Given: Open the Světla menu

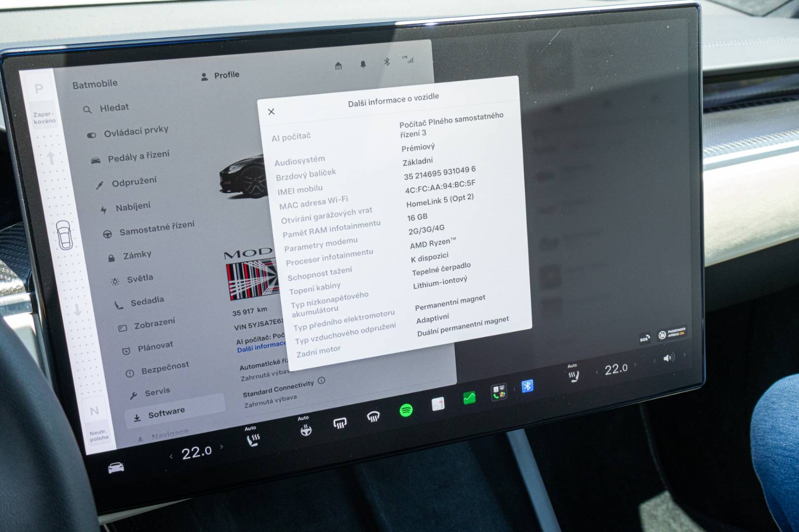Looking at the screenshot, I should tap(132, 279).
